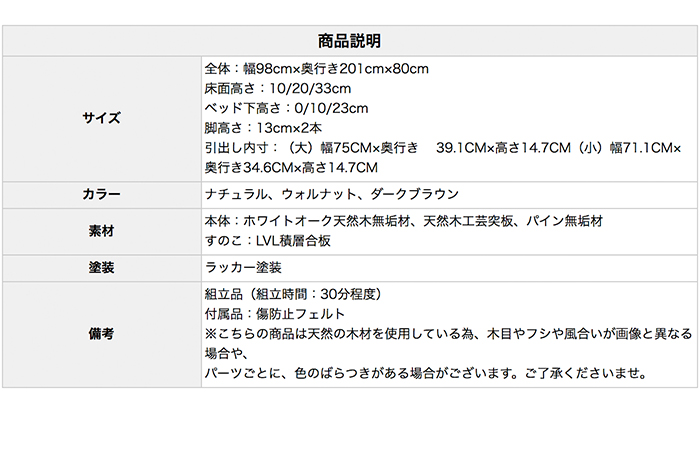
Task: Select the ベッド下高さ 0/10/23cm text
Action: tap(286, 108)
